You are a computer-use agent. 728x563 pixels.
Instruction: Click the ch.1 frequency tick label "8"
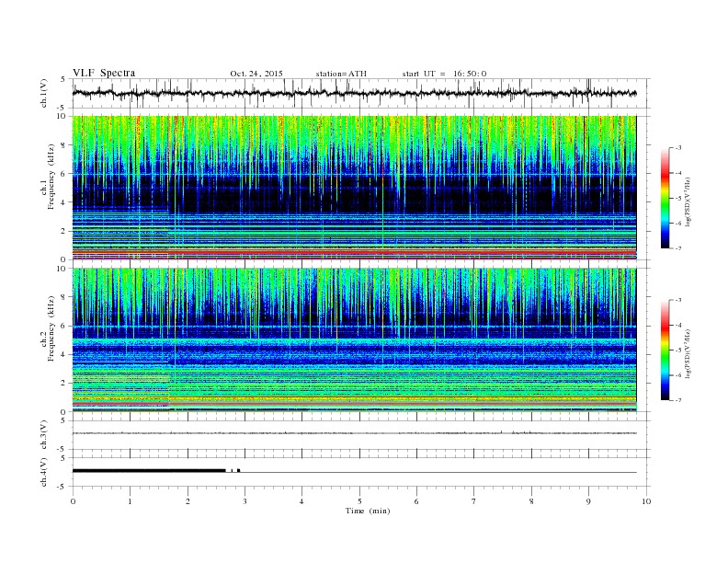[x=64, y=145]
